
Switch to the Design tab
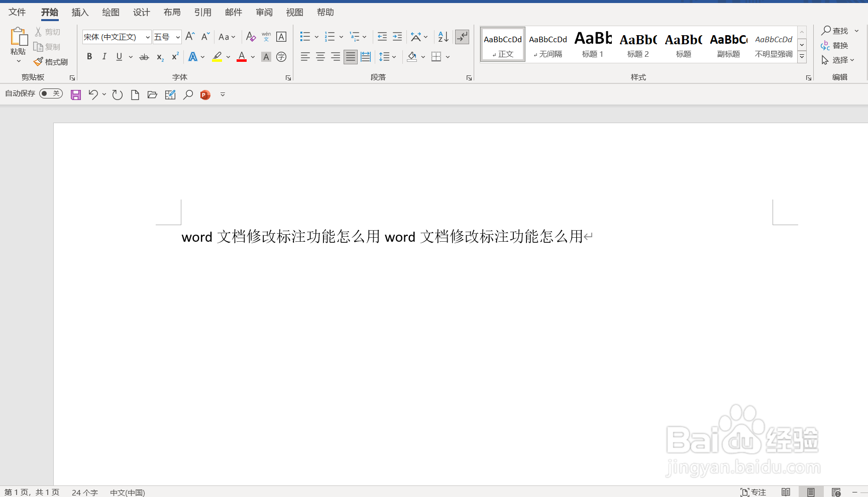pyautogui.click(x=141, y=12)
